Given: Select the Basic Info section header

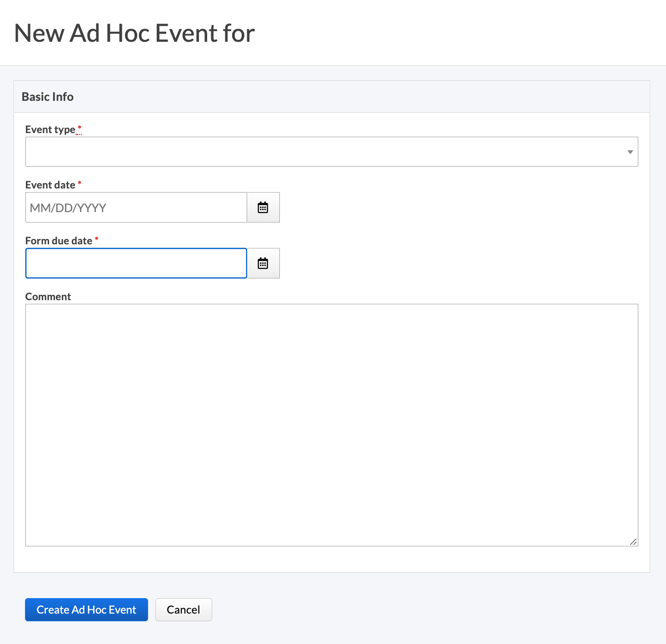Looking at the screenshot, I should [48, 97].
